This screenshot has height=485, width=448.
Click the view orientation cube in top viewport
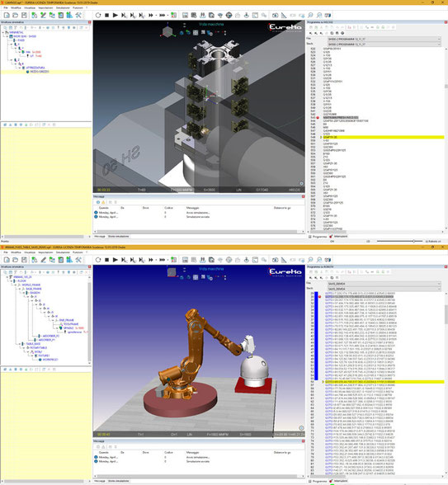tap(167, 31)
